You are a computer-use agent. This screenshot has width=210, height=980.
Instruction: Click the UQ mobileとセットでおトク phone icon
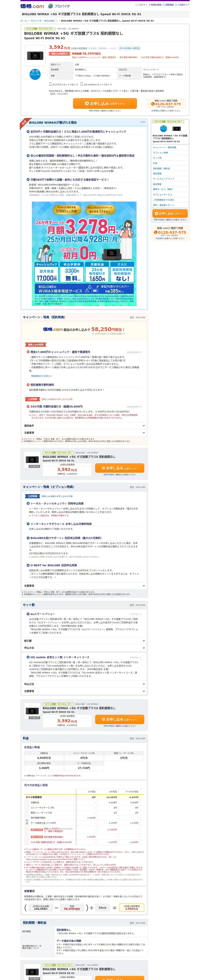point(82,84)
